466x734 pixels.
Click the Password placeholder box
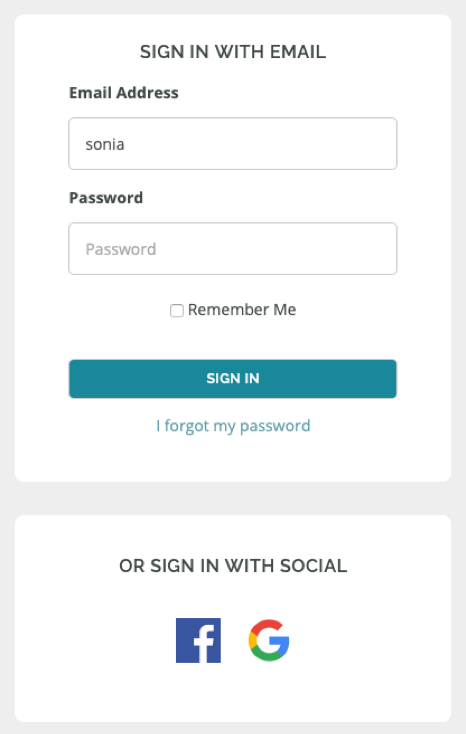233,249
